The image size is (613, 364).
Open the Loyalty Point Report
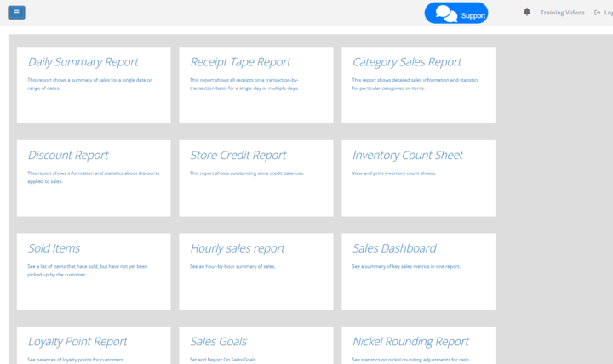(77, 342)
